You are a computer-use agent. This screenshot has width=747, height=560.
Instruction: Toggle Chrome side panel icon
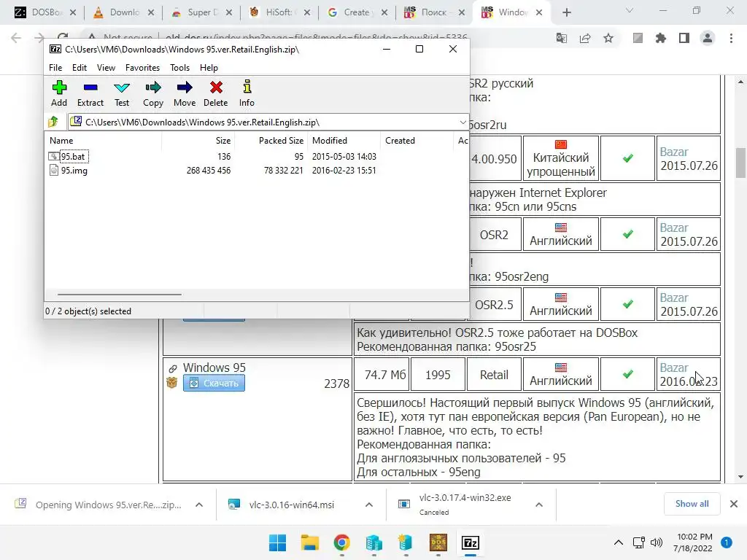[684, 38]
